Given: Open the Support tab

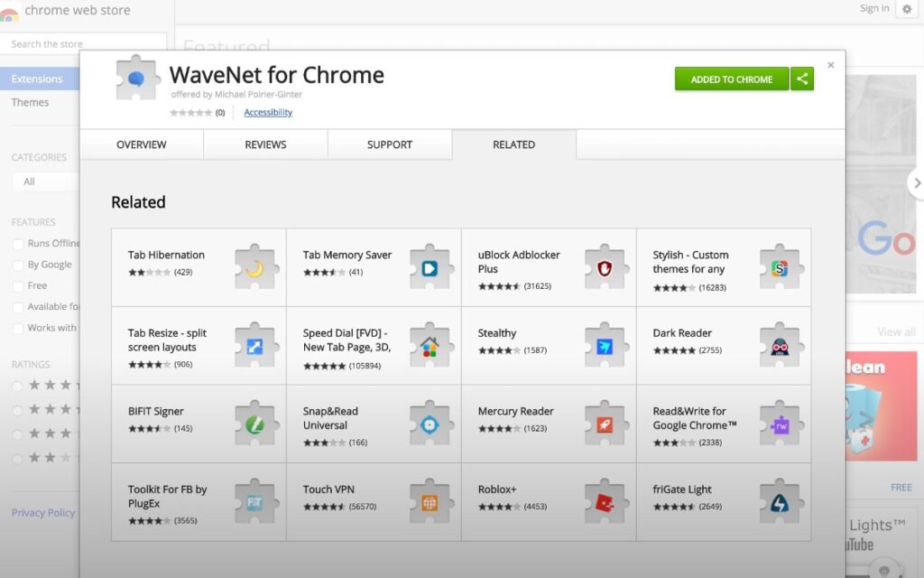Looking at the screenshot, I should (389, 144).
